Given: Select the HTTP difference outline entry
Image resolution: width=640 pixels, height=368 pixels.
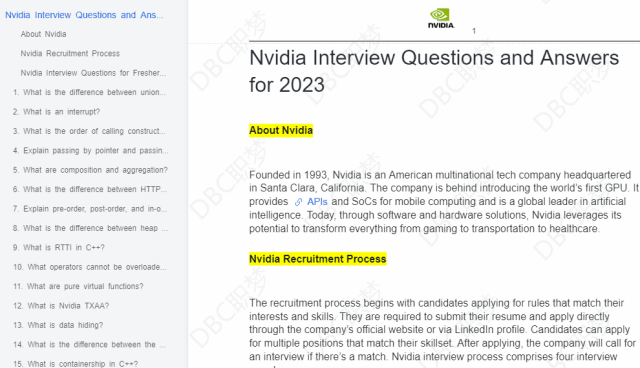Looking at the screenshot, I should (90, 189).
